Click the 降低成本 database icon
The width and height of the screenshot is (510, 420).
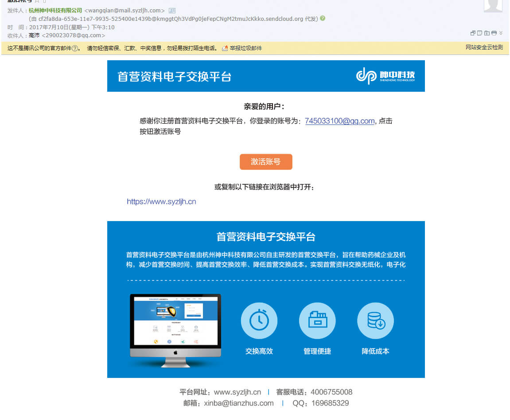point(375,321)
